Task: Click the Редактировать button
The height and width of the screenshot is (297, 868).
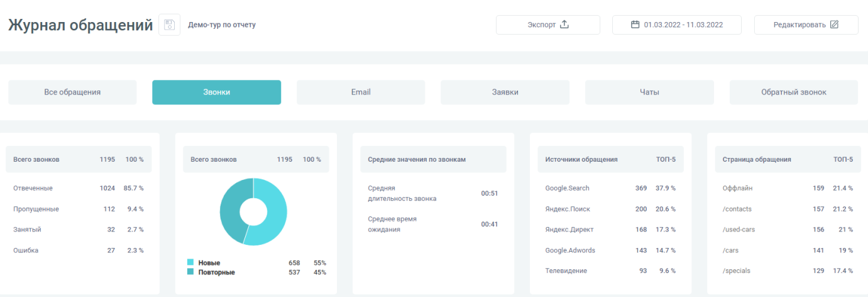Action: point(806,25)
